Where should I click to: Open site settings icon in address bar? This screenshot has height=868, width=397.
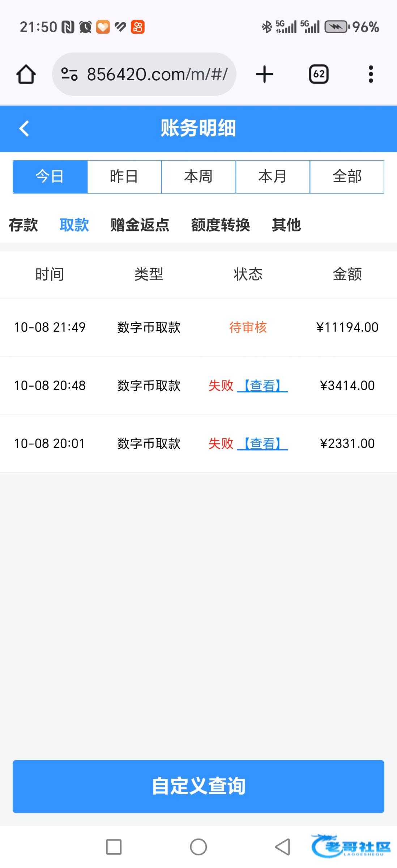point(69,75)
